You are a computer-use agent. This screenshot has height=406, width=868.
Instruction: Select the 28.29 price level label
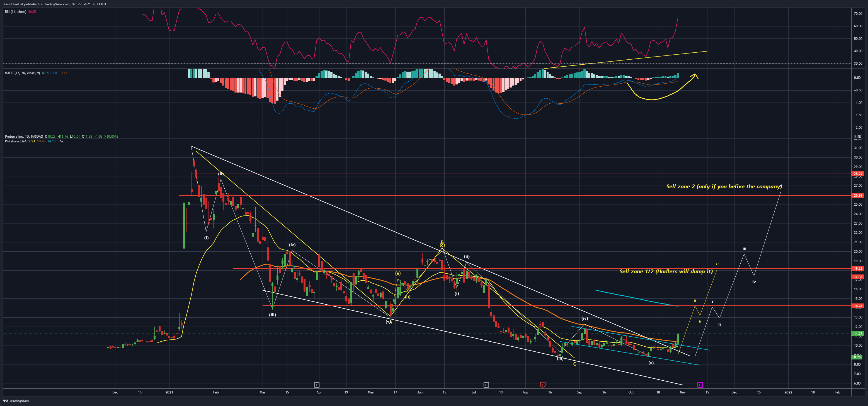[x=858, y=174]
